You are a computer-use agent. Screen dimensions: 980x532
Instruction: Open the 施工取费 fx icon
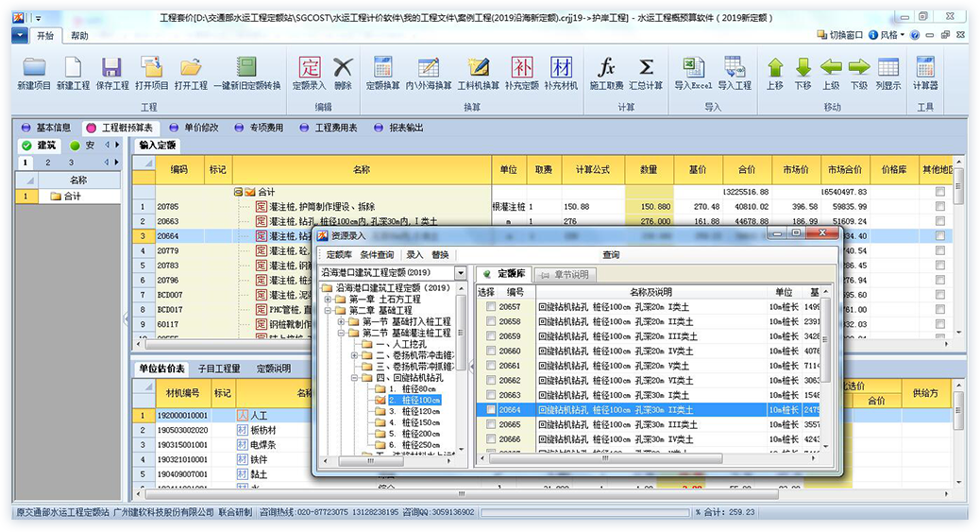pos(606,67)
